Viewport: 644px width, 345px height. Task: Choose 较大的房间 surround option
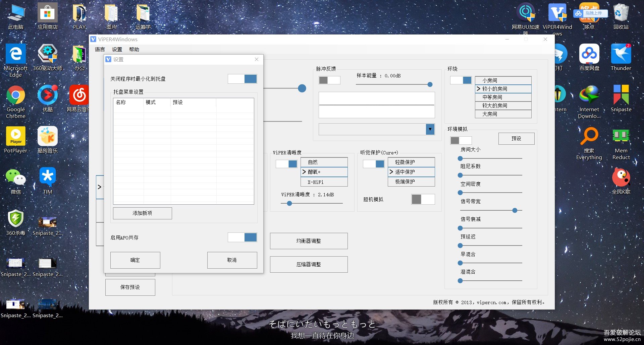pyautogui.click(x=503, y=106)
